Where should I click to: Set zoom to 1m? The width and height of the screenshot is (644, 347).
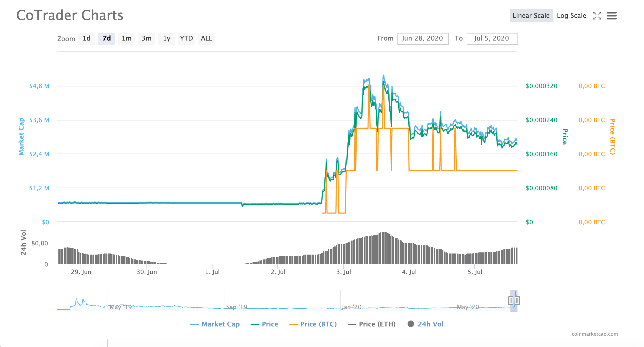(x=127, y=38)
